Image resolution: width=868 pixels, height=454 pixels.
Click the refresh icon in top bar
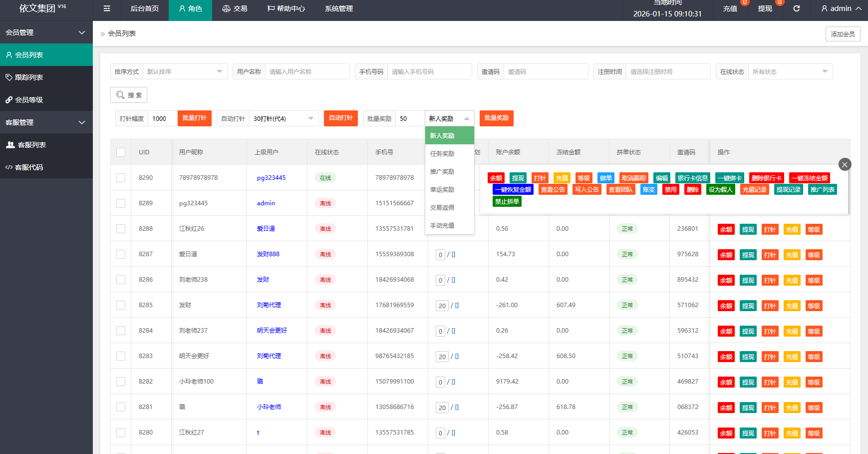tap(797, 8)
